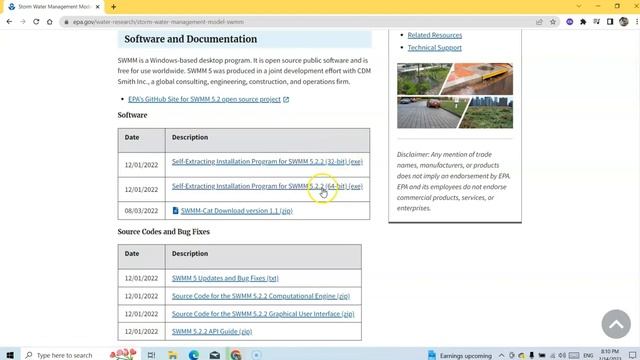Go back to the previous page
This screenshot has width=640, height=360.
9,22
